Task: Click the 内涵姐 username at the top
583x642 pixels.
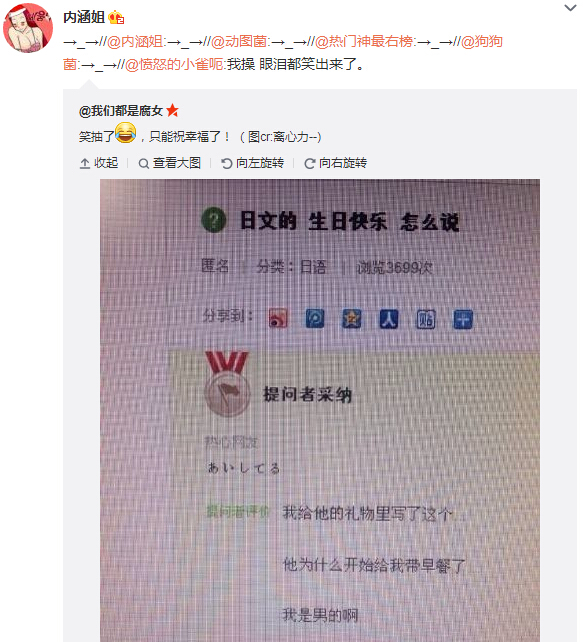Action: (84, 17)
